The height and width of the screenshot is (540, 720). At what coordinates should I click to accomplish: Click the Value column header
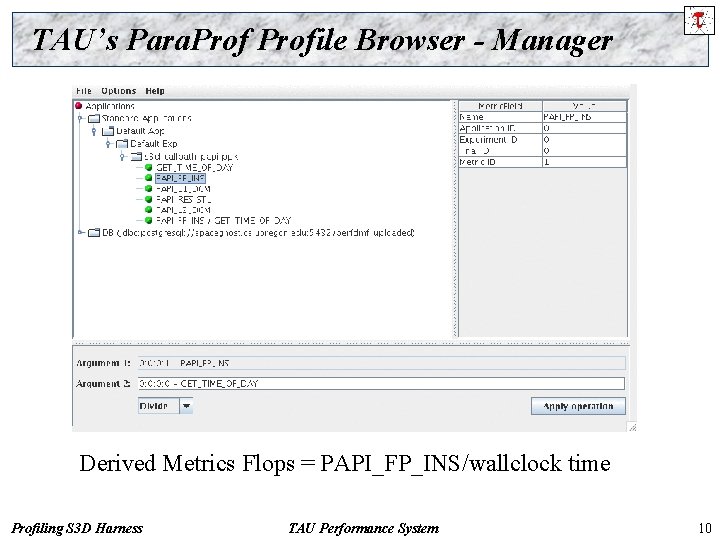[585, 106]
